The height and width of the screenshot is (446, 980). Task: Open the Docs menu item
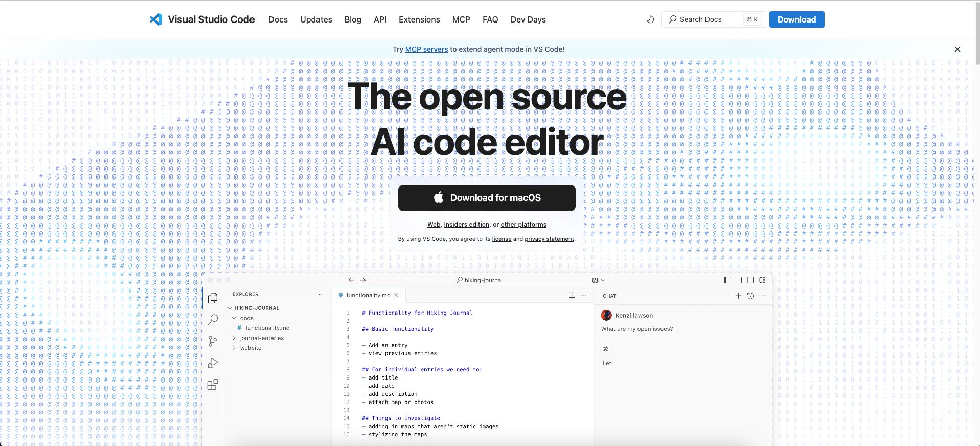pyautogui.click(x=278, y=19)
